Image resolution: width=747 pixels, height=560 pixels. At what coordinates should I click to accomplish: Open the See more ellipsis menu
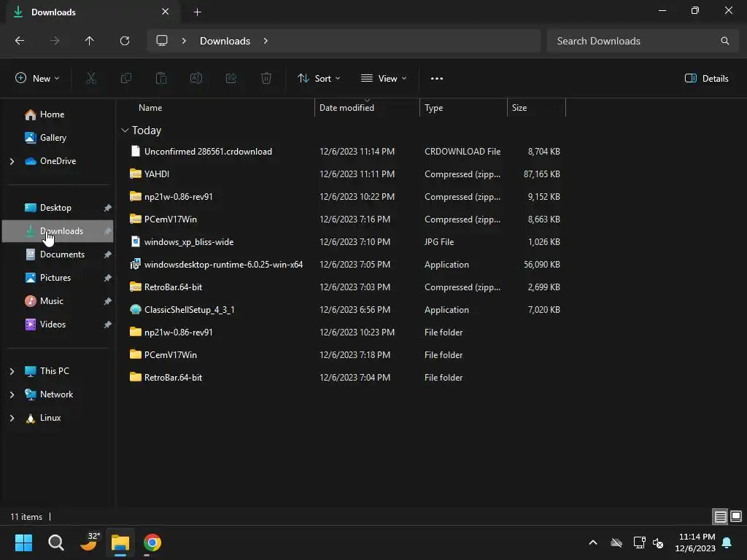pos(437,79)
